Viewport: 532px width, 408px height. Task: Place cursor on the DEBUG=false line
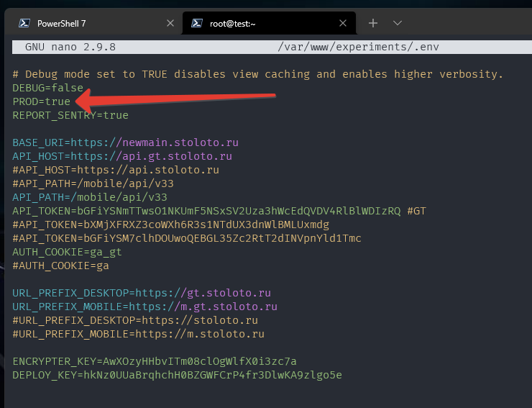click(47, 88)
